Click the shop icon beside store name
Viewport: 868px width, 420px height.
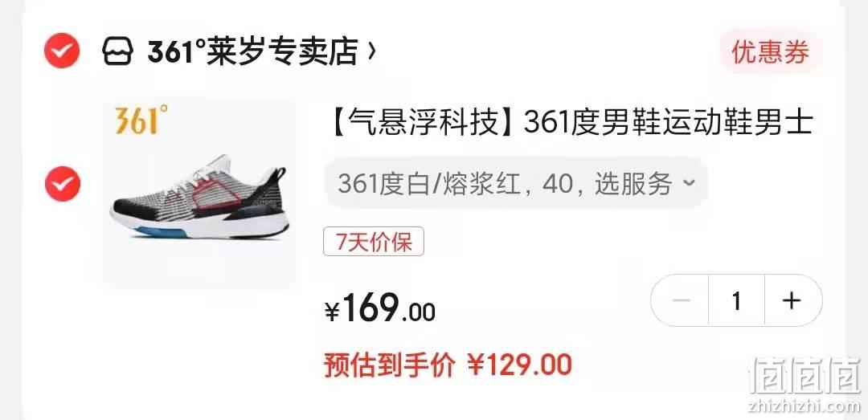tap(117, 51)
